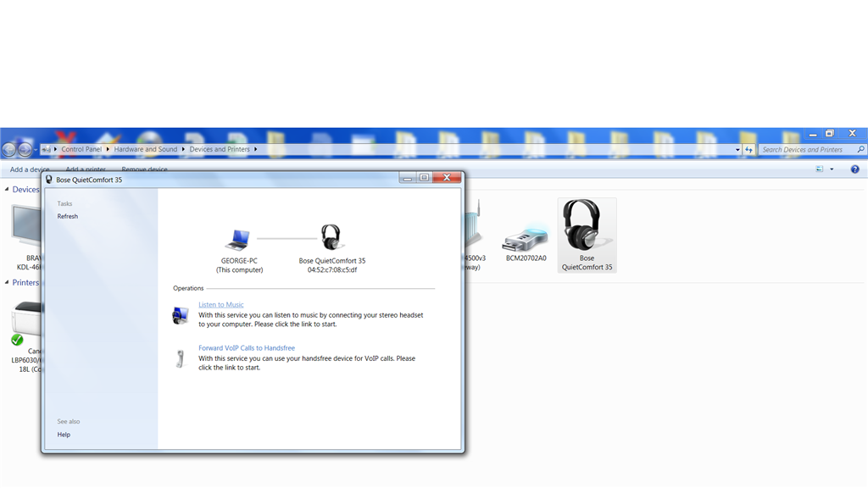Expand the arrow after Devices and Printers
The width and height of the screenshot is (868, 488).
(256, 149)
